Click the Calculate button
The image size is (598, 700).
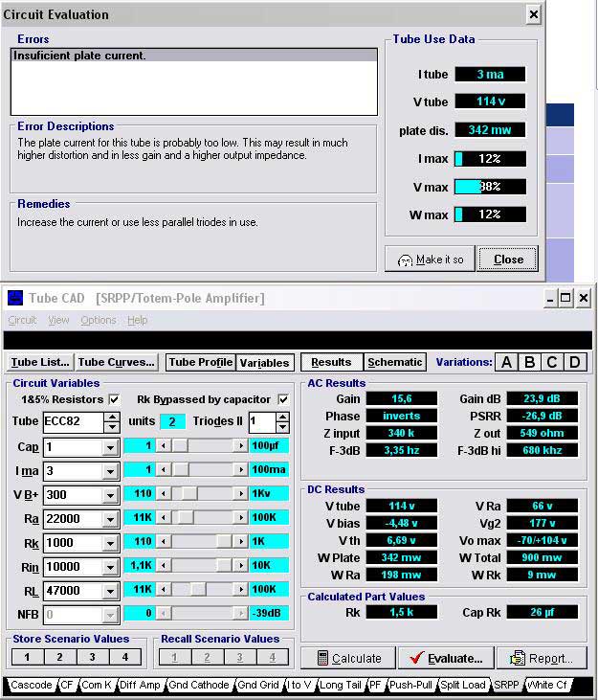click(x=348, y=658)
